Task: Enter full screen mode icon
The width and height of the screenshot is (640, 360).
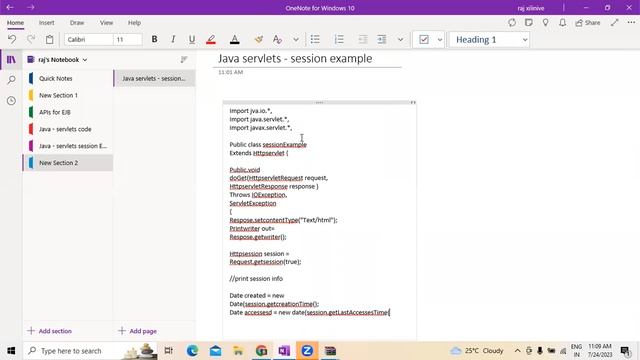Action: click(x=614, y=23)
